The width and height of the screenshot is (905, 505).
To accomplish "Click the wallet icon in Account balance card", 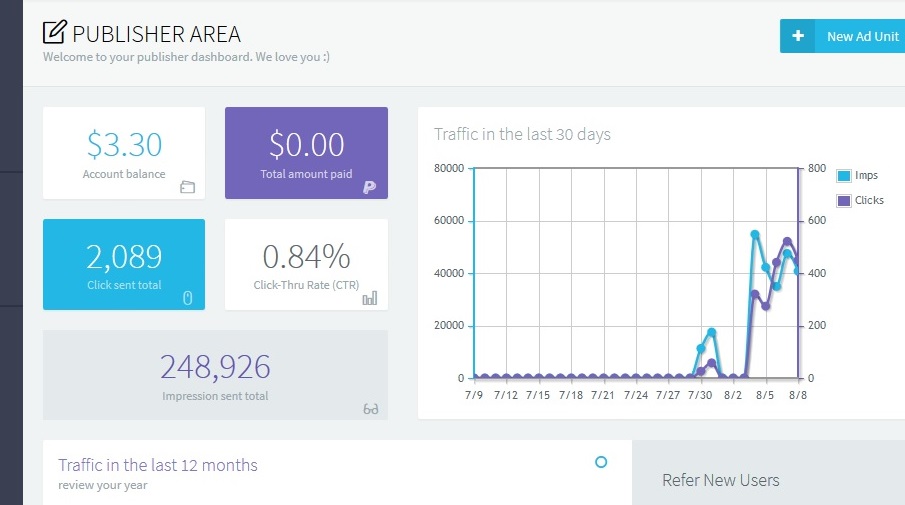I will point(187,187).
